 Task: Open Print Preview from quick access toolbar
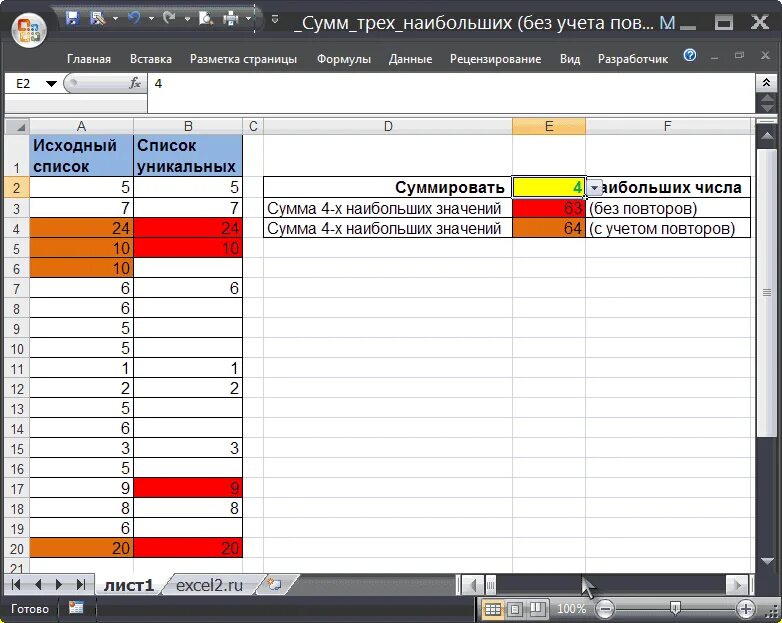click(205, 19)
